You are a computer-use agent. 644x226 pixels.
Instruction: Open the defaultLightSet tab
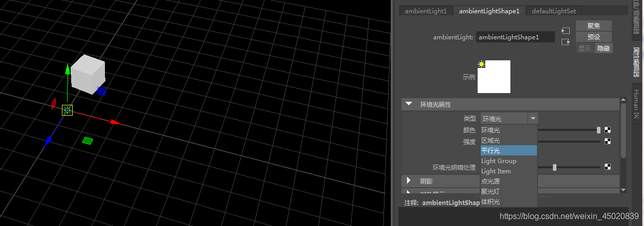click(x=553, y=11)
